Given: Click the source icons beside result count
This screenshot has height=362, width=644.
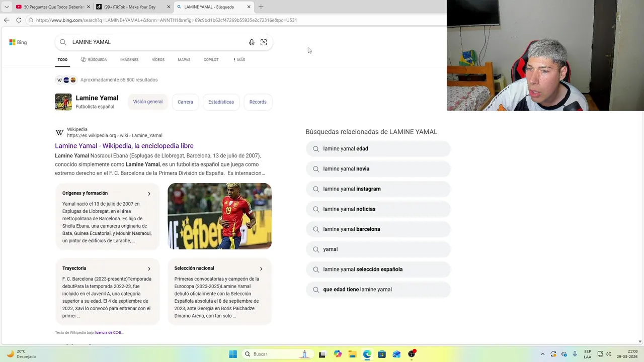Looking at the screenshot, I should tap(66, 80).
